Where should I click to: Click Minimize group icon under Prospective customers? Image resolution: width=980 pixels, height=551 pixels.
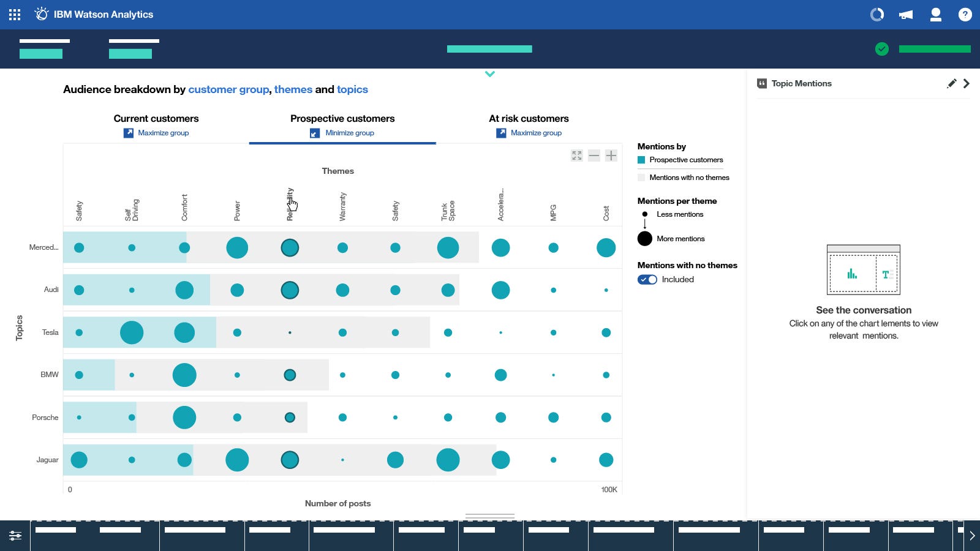pos(315,133)
